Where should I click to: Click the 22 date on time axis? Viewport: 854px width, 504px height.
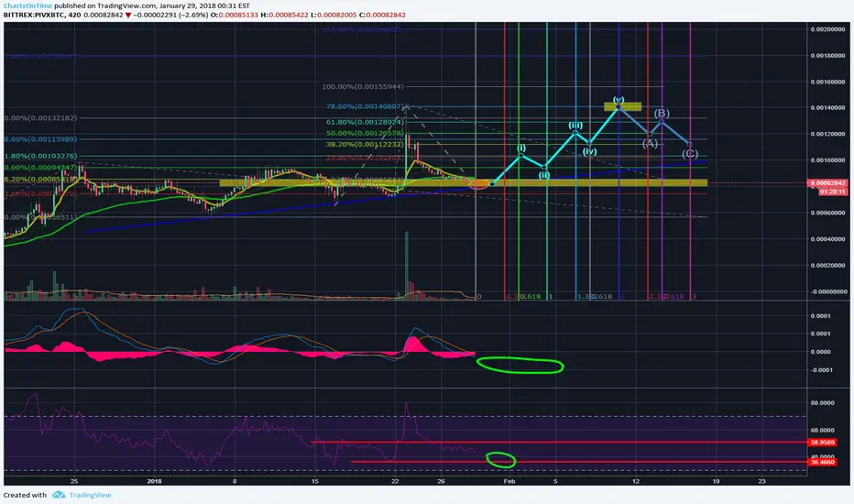[x=395, y=481]
